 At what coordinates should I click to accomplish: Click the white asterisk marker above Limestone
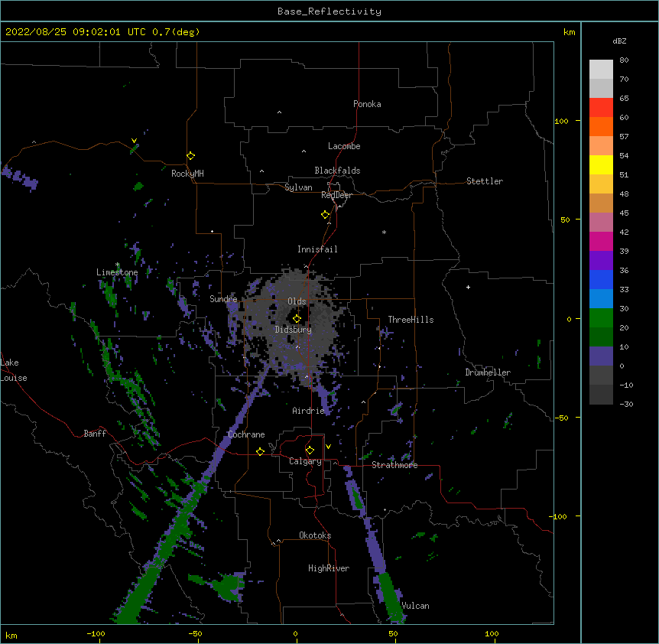point(118,265)
